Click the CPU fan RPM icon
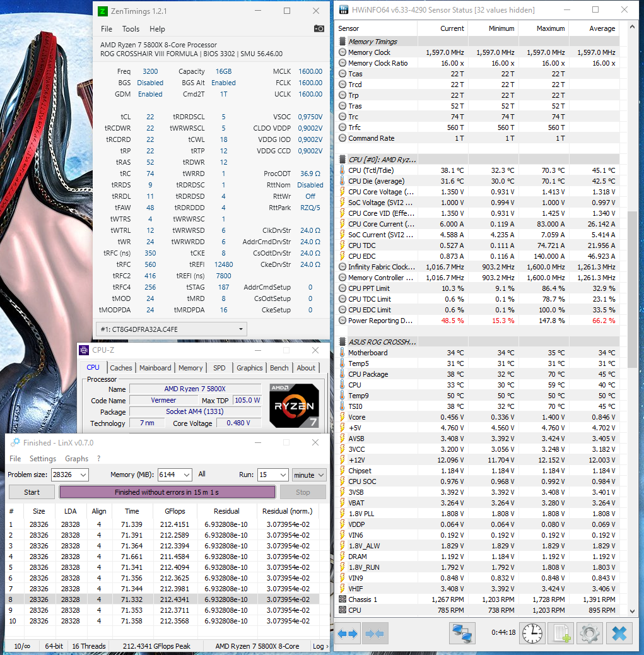The width and height of the screenshot is (644, 655). 342,610
